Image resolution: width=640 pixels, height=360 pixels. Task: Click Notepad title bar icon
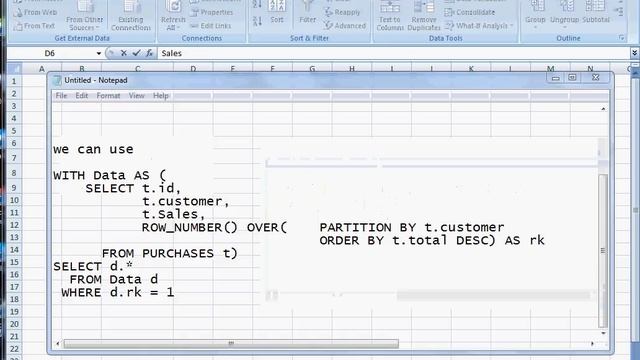tap(57, 80)
